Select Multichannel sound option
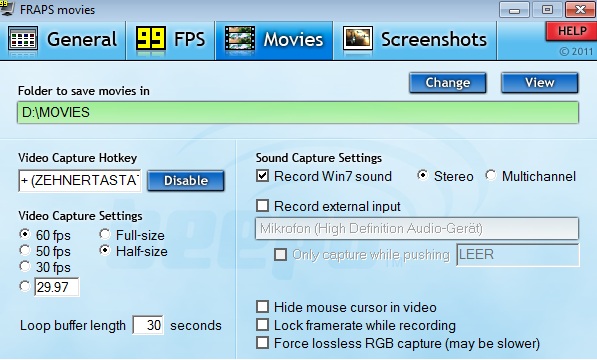 (x=490, y=175)
